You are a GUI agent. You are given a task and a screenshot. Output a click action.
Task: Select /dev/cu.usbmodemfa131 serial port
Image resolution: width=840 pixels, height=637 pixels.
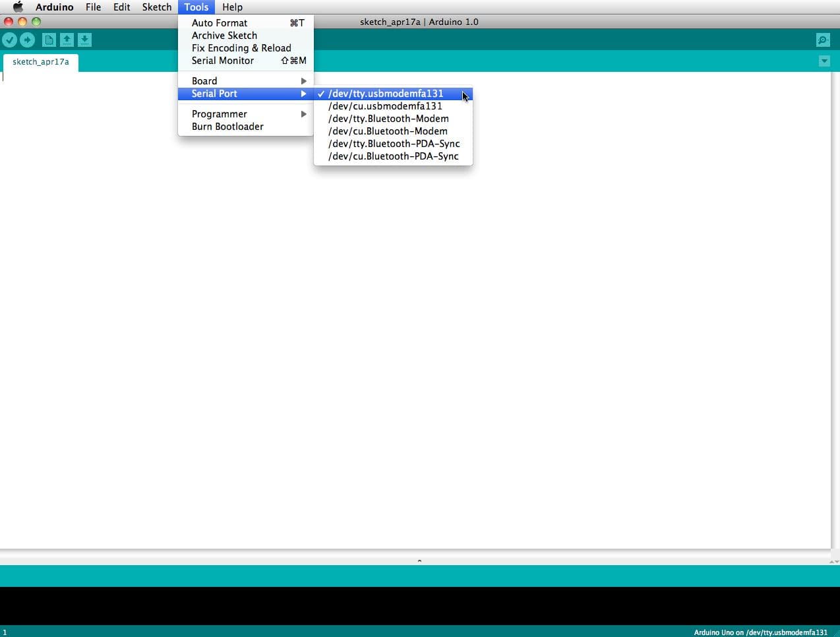coord(385,106)
